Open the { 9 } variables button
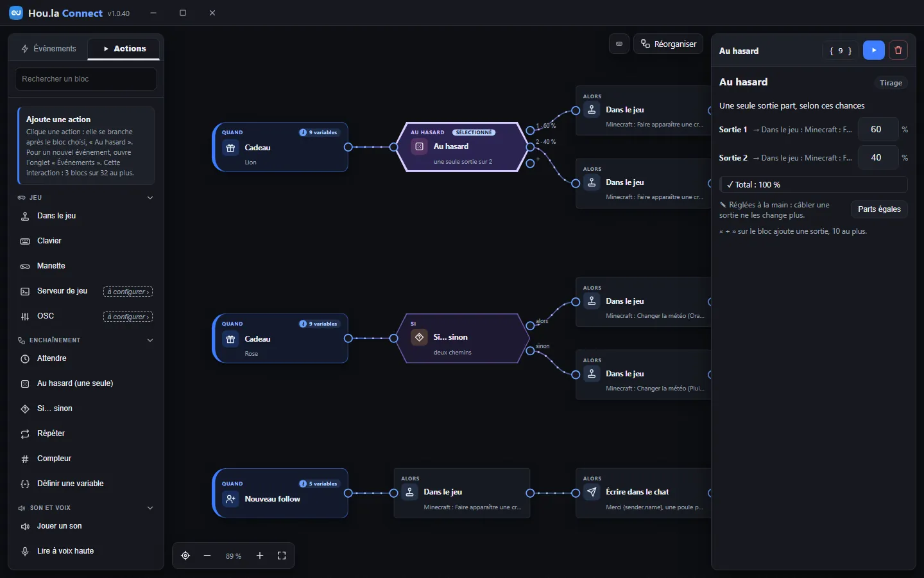The image size is (924, 578). pyautogui.click(x=841, y=50)
